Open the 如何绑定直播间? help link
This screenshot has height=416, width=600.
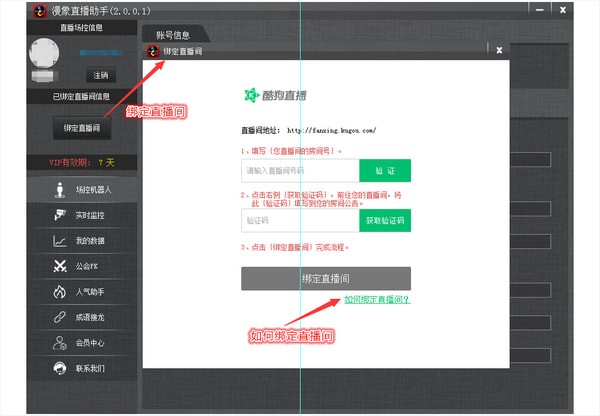377,299
